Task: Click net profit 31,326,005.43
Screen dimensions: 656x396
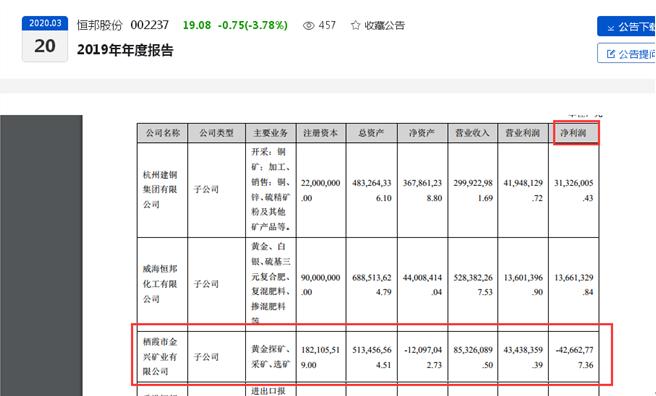Action: [574, 190]
